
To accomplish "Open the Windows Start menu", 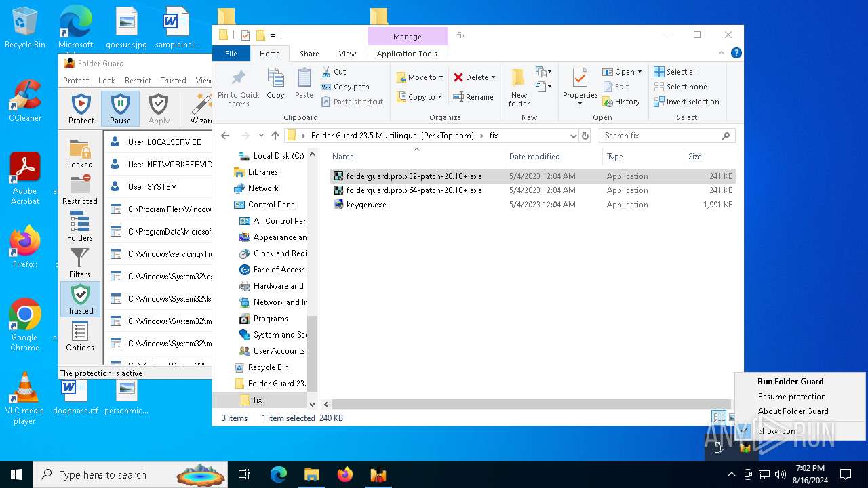I will tap(16, 474).
